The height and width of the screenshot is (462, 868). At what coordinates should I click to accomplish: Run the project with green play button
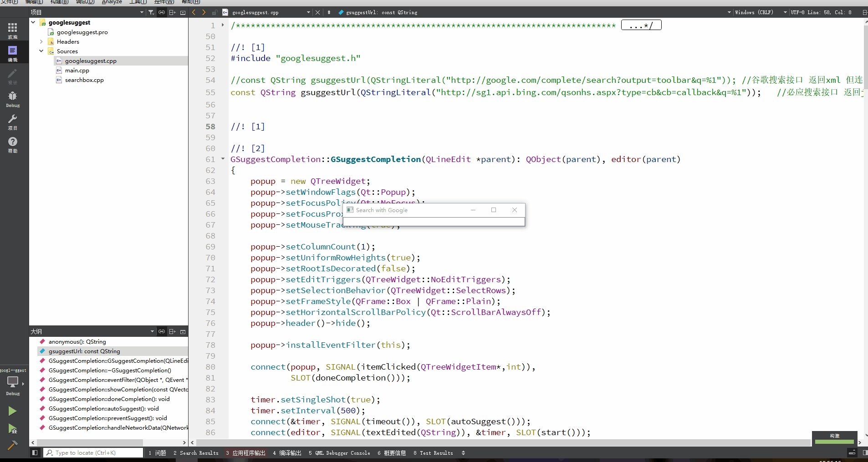[x=12, y=411]
